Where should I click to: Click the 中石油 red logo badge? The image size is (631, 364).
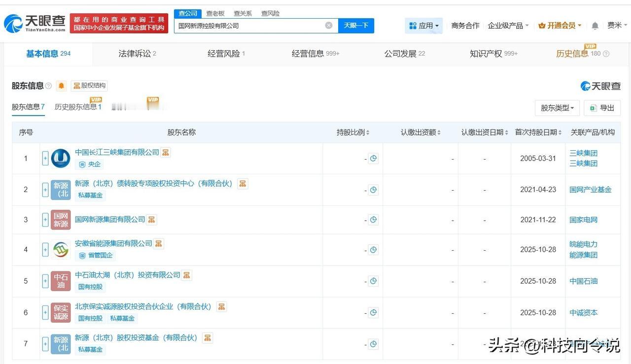[x=61, y=281]
